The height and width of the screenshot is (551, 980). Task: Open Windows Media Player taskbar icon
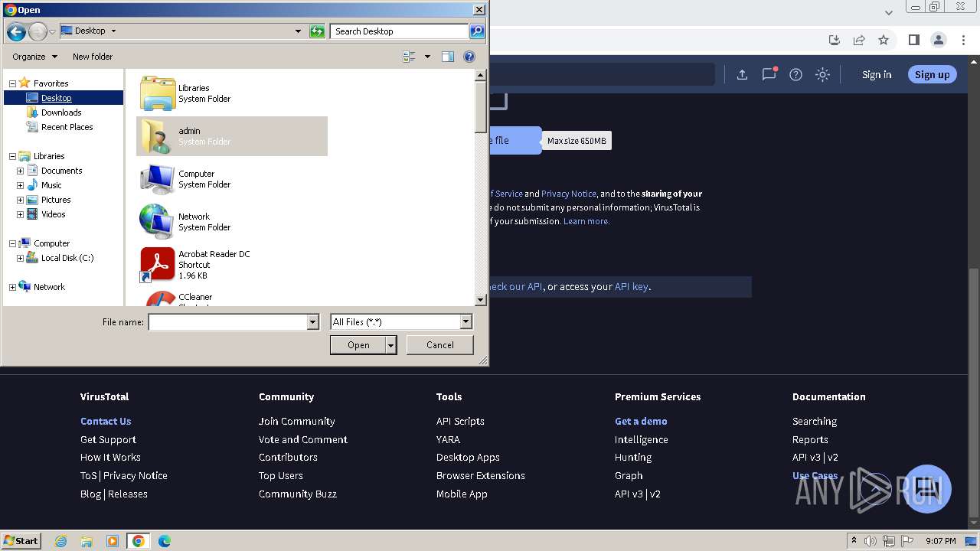tap(113, 541)
